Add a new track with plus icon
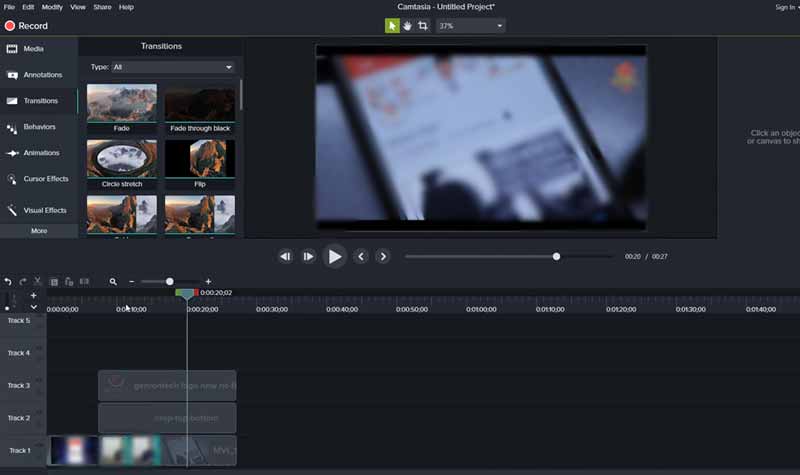This screenshot has width=800, height=475. click(33, 295)
